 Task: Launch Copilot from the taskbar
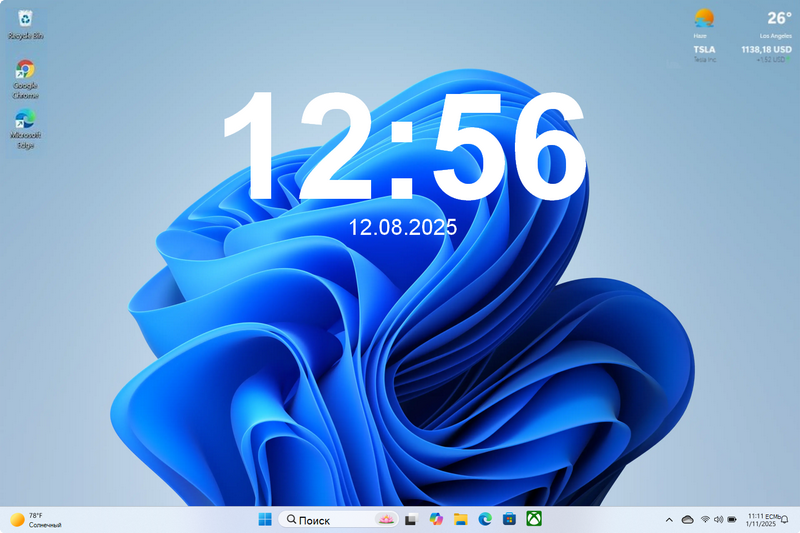click(435, 519)
